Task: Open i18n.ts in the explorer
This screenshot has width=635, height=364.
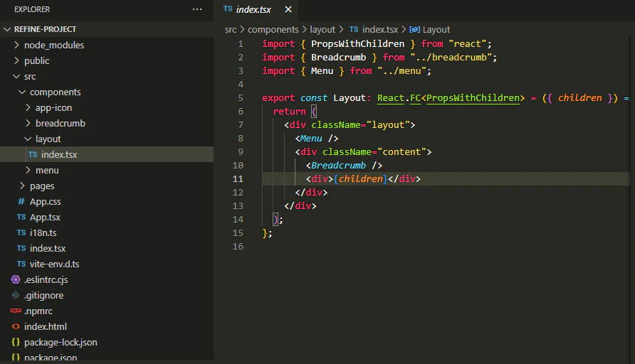Action: pyautogui.click(x=44, y=232)
